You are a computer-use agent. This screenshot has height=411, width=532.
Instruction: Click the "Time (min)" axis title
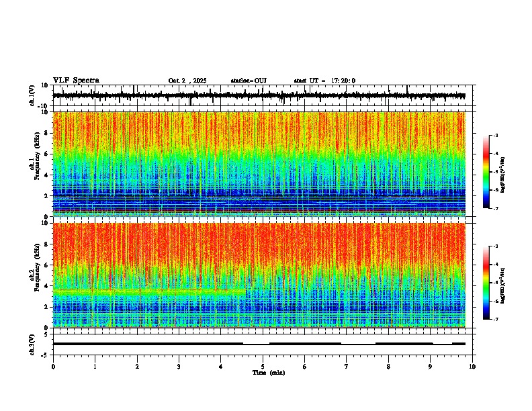pyautogui.click(x=269, y=373)
